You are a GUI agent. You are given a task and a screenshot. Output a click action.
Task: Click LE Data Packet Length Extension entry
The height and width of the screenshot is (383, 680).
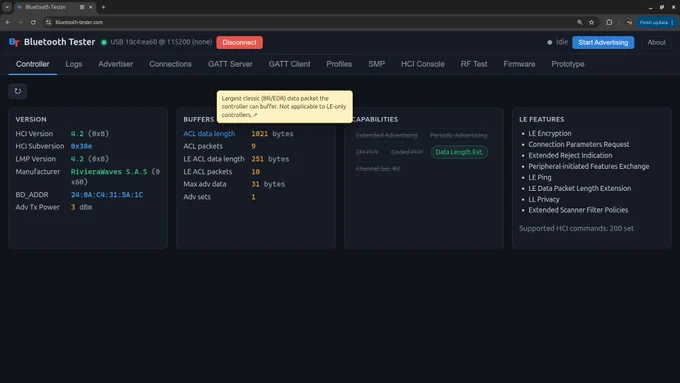(x=579, y=188)
